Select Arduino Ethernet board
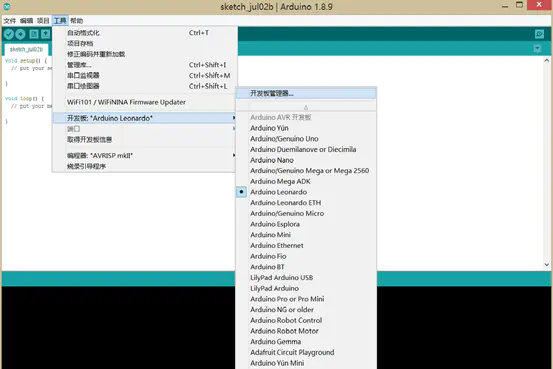 click(306, 246)
